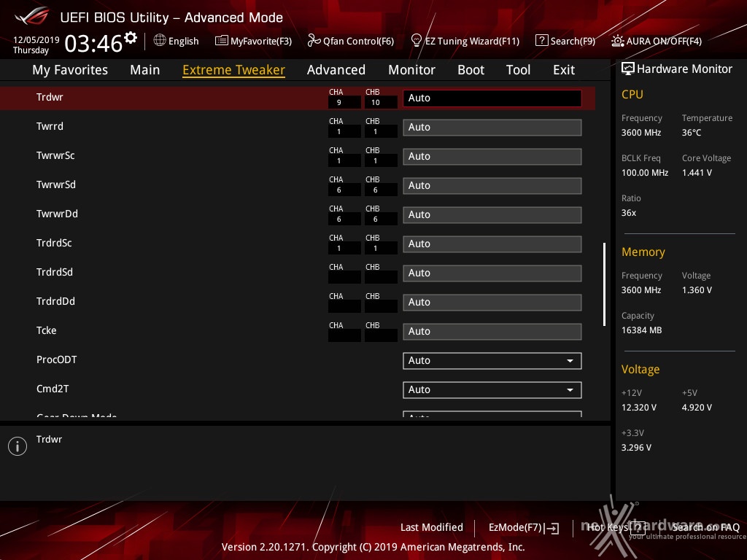This screenshot has width=747, height=560.
Task: Click Trdwr CHA value 9
Action: pos(344,102)
